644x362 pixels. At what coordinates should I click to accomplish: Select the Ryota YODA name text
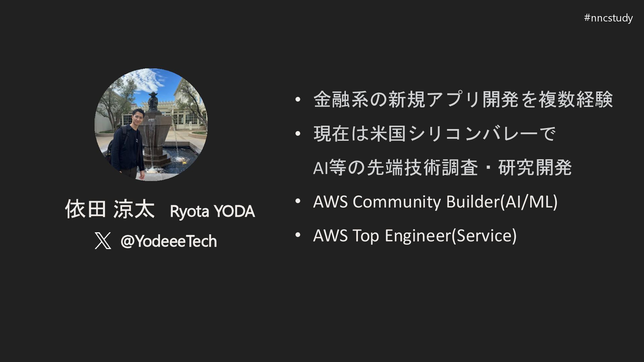point(212,211)
